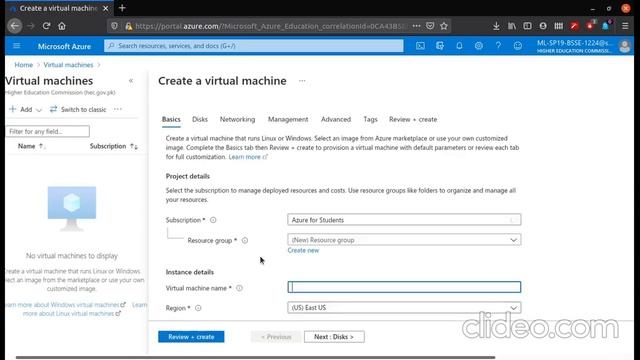Viewport: 640px width, 360px height.
Task: Click Switch to classic
Action: coord(78,109)
